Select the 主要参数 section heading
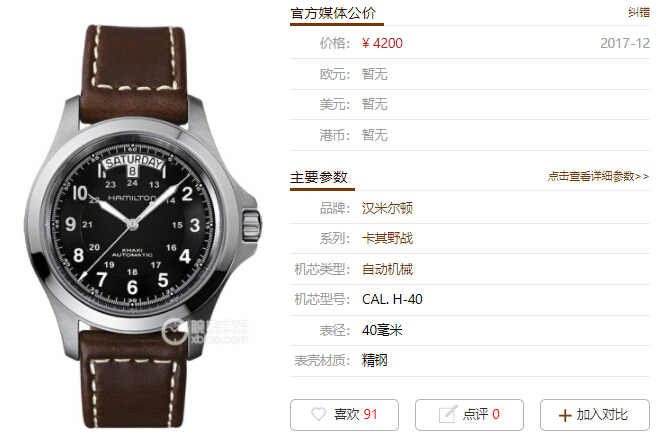The height and width of the screenshot is (434, 661). tap(319, 177)
